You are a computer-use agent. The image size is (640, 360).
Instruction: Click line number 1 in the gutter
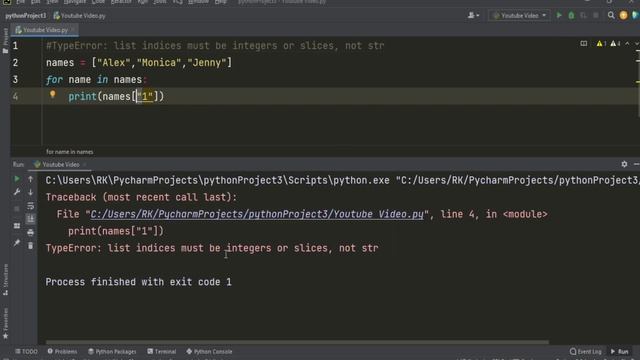[x=15, y=46]
